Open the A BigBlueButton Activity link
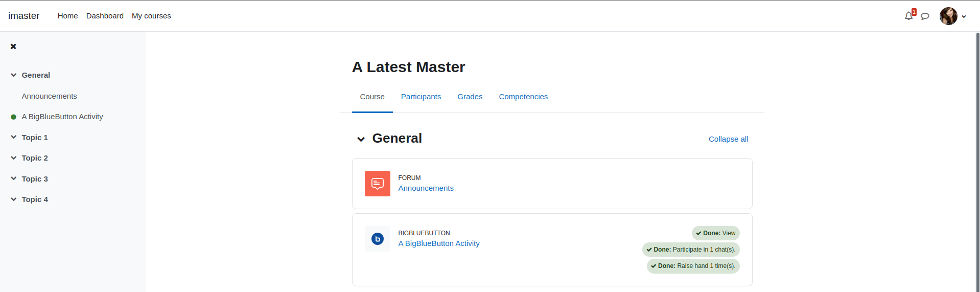The image size is (980, 292). (x=439, y=243)
